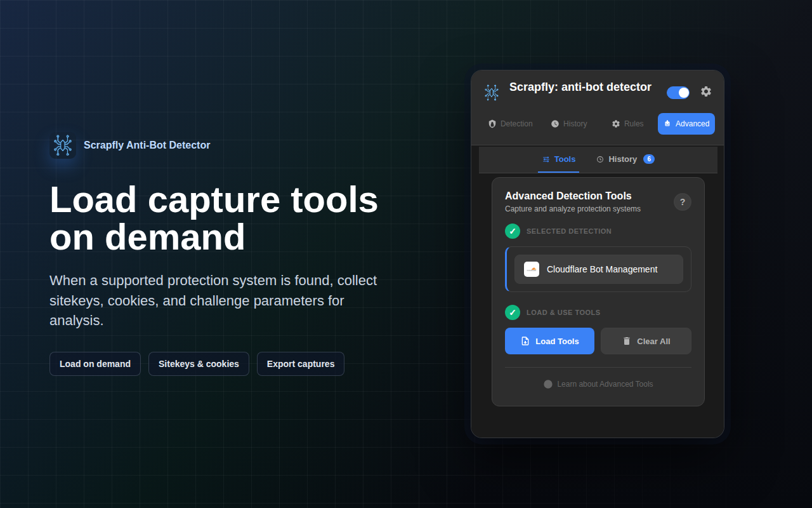Viewport: 812px width, 508px height.
Task: Toggle the anti-bot detector switch off
Action: [678, 93]
